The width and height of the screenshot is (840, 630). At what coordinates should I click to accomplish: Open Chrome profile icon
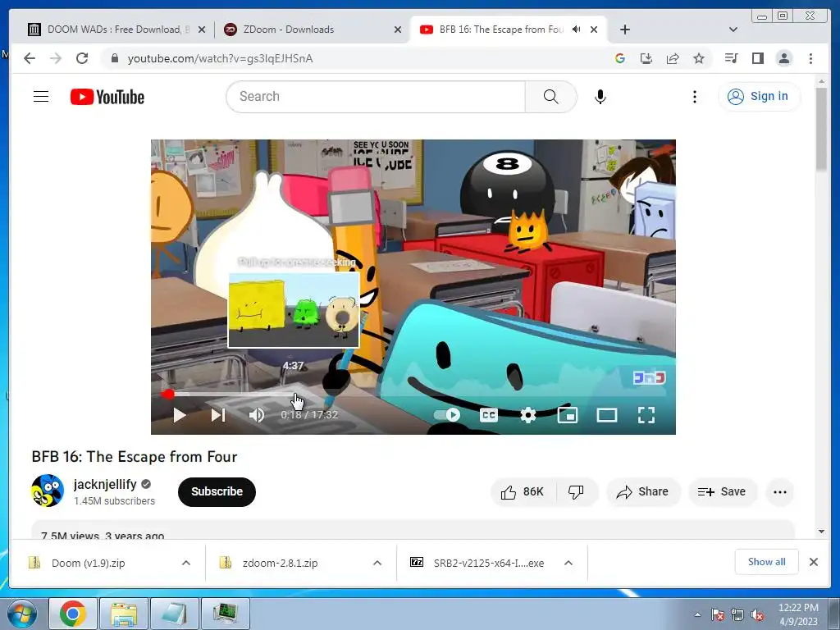point(783,58)
